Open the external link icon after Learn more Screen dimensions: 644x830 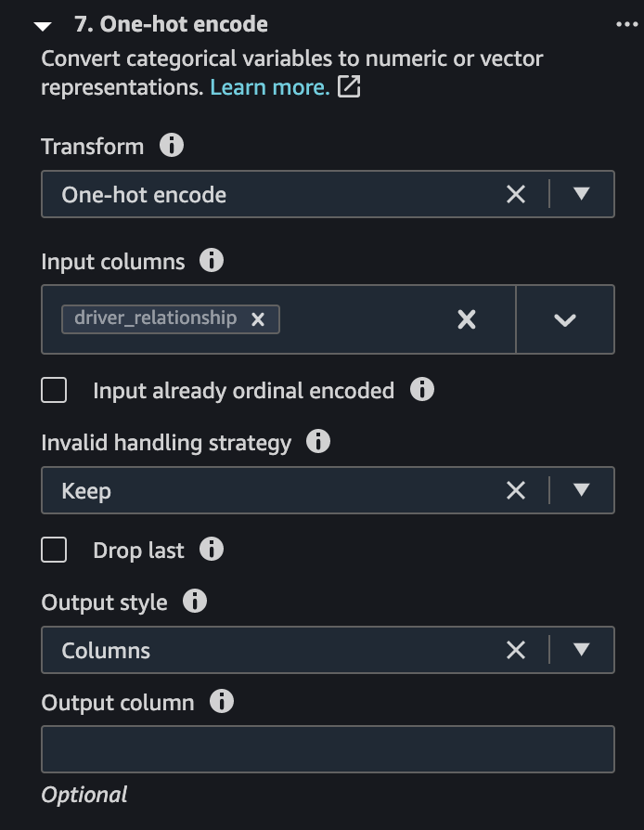349,86
